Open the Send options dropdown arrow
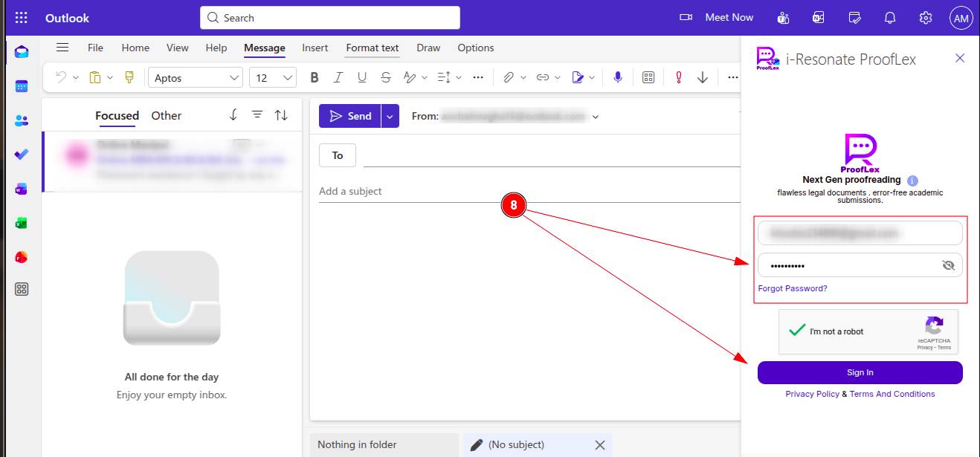 (390, 117)
